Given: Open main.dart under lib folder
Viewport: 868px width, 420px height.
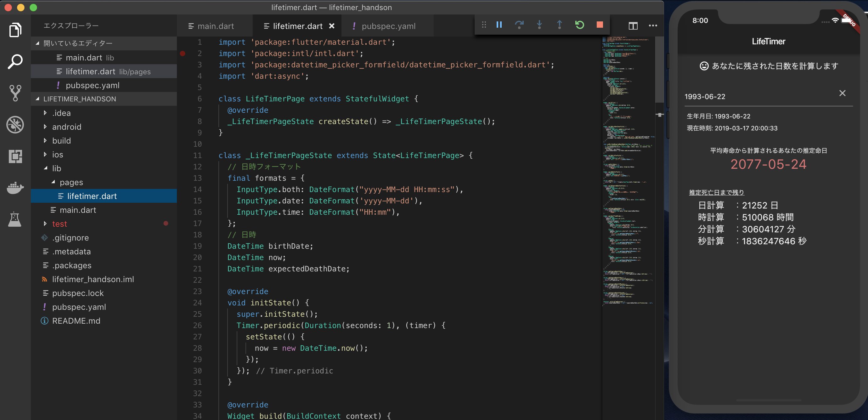Looking at the screenshot, I should 104,210.
